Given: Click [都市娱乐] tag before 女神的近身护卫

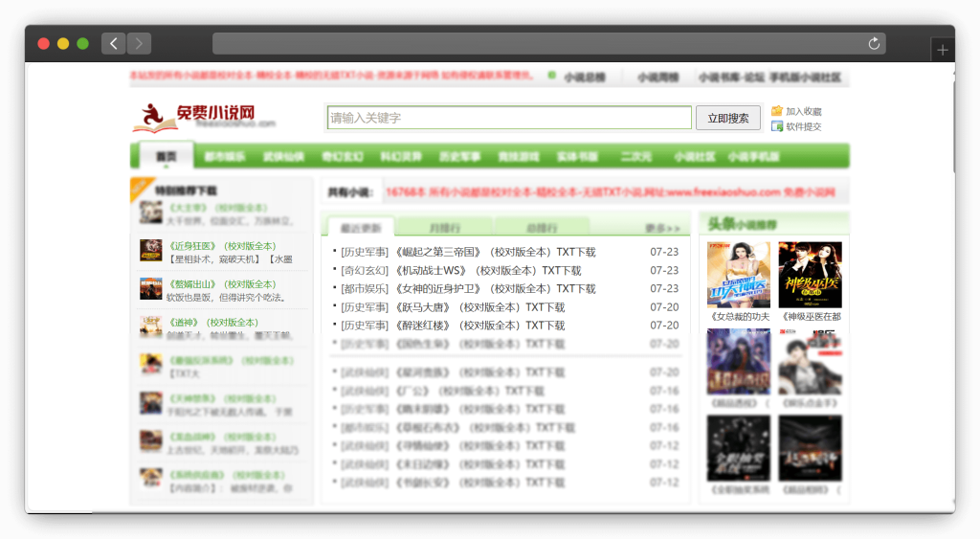Looking at the screenshot, I should (365, 289).
